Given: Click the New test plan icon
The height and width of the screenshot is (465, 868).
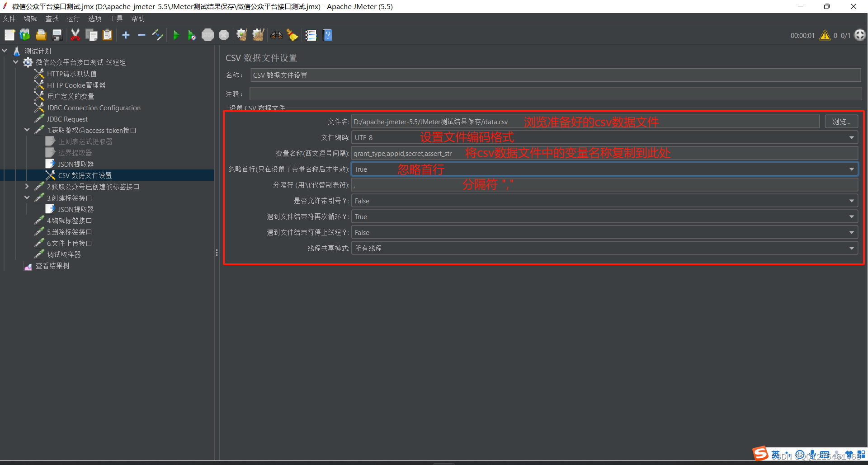Looking at the screenshot, I should point(9,35).
